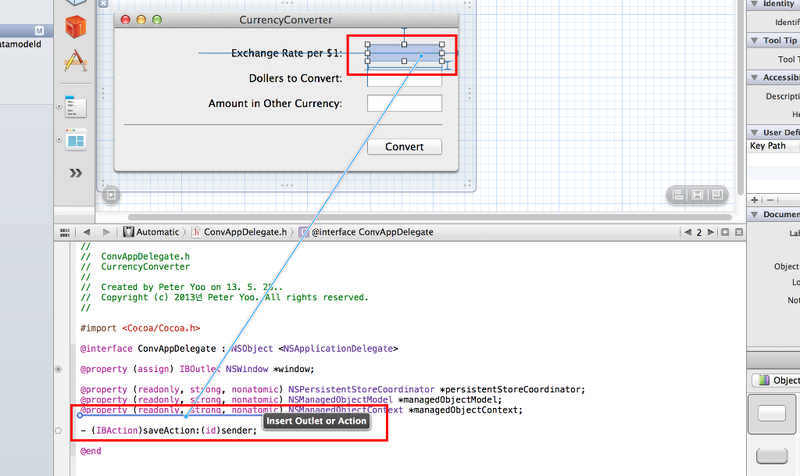Add a user defined attribute with plus

coord(754,200)
